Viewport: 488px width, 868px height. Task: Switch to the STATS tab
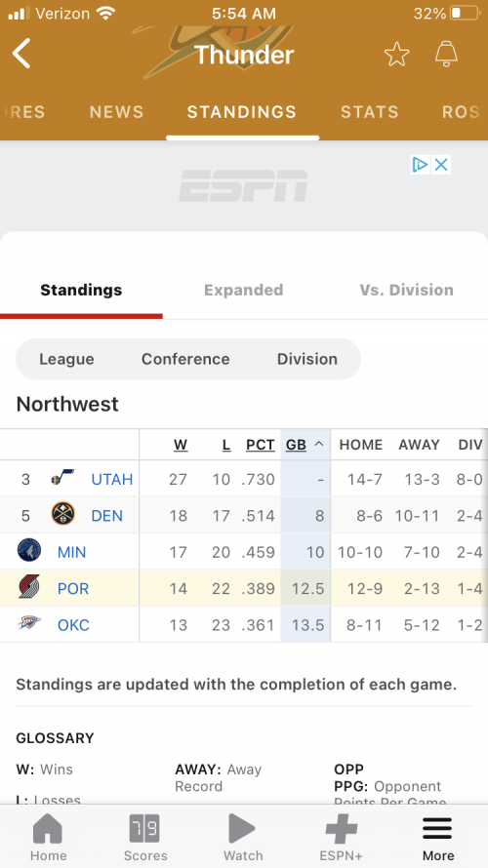[x=370, y=112]
